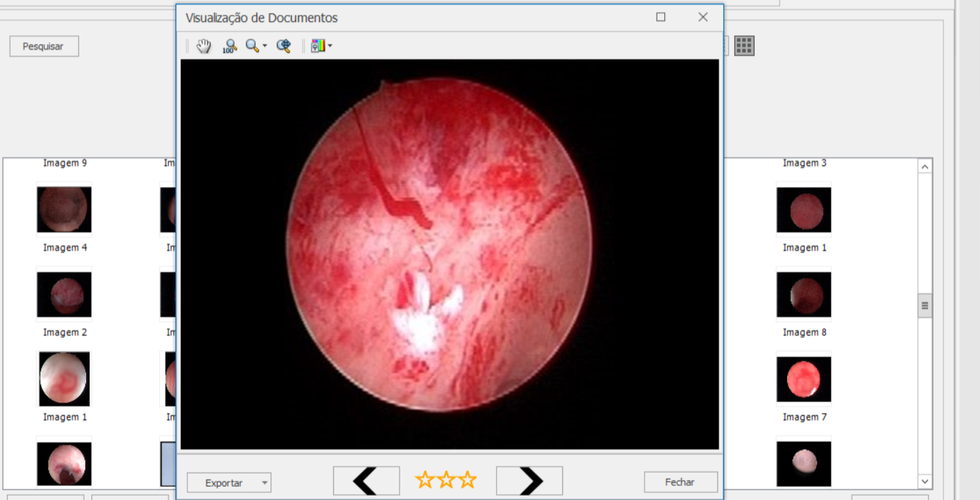Rate image with the third star
The image size is (980, 500).
pyautogui.click(x=468, y=480)
